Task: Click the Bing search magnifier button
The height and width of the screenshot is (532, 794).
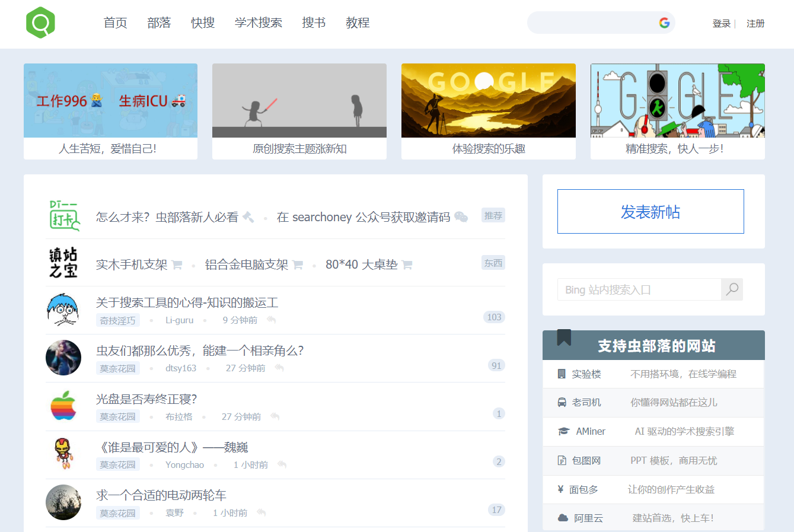Action: [x=732, y=289]
